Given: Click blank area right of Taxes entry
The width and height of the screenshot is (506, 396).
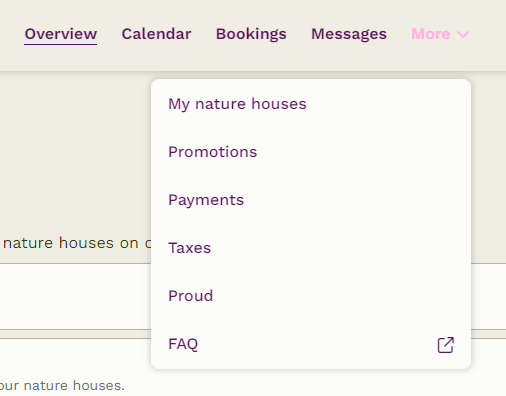Looking at the screenshot, I should coord(340,248).
